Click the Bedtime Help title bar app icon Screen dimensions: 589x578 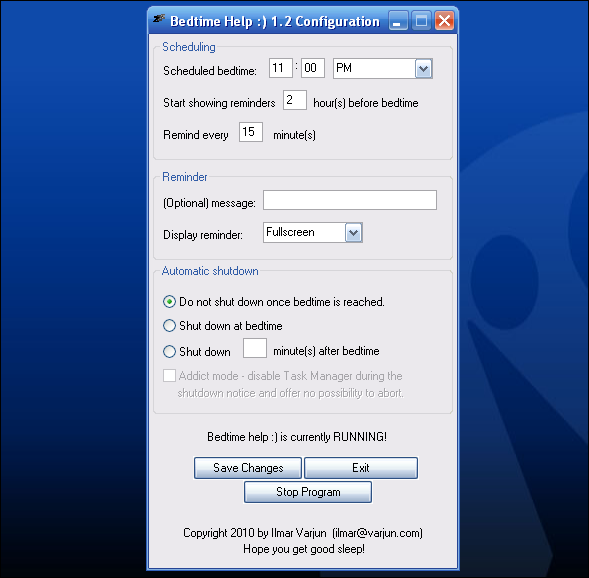click(159, 18)
